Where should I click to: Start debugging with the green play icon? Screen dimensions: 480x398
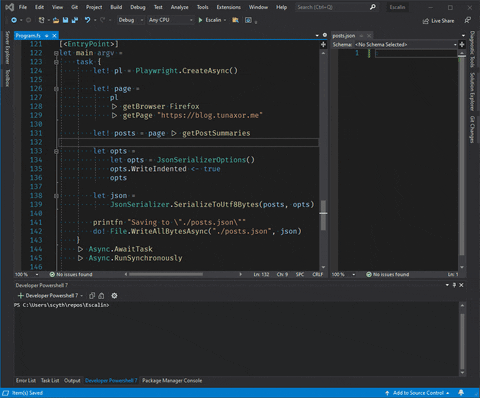tap(200, 20)
